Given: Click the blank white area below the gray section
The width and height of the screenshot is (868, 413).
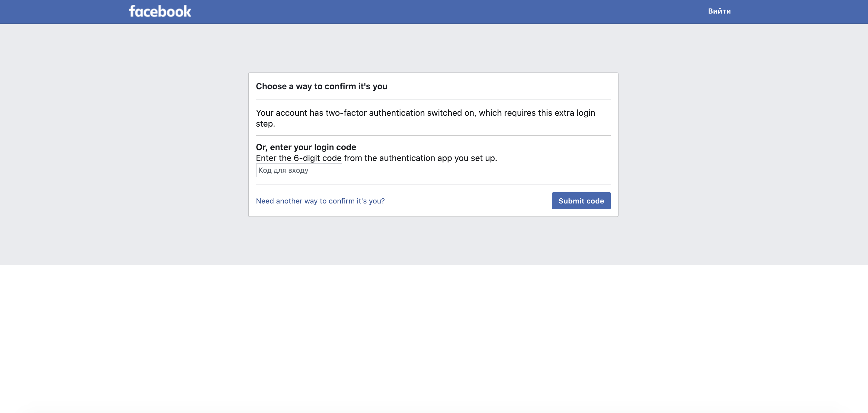Looking at the screenshot, I should (x=434, y=337).
